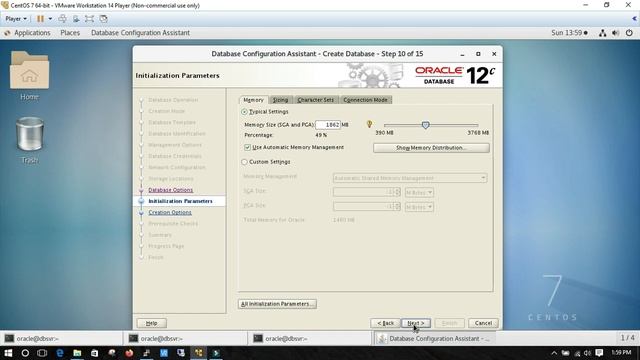
Task: Click the Unity mode icon in VMware toolbar
Action: click(103, 19)
